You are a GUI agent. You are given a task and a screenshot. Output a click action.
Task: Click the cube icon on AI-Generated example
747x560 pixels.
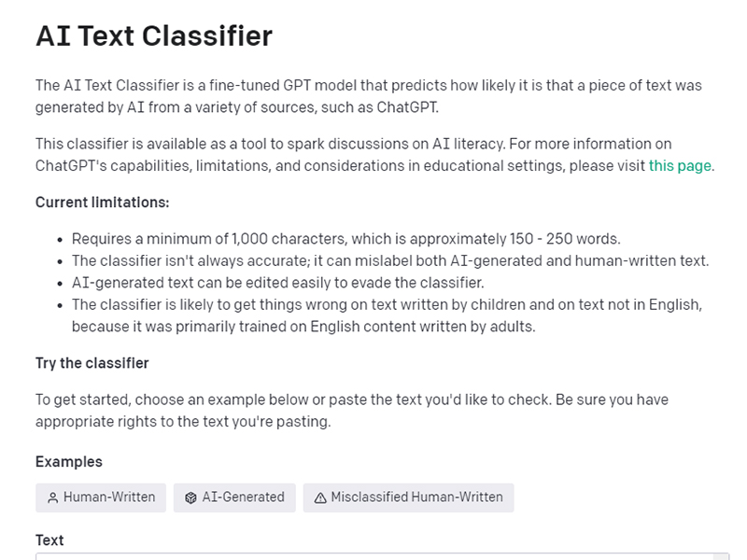pos(189,497)
